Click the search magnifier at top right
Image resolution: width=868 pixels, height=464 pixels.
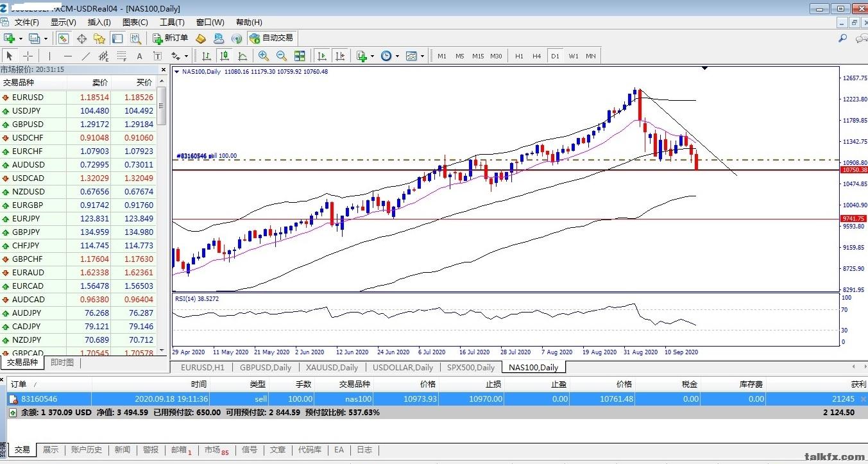pyautogui.click(x=843, y=39)
